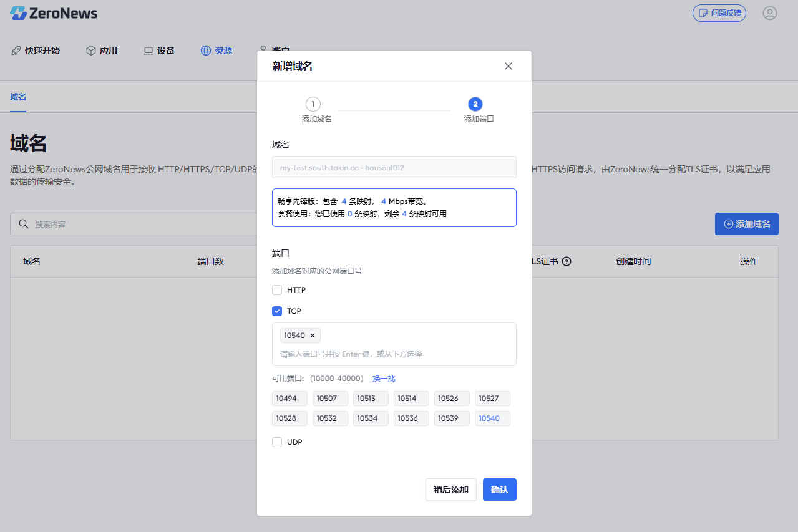Click the 确认 confirm button
Image resolution: width=798 pixels, height=532 pixels.
point(499,490)
